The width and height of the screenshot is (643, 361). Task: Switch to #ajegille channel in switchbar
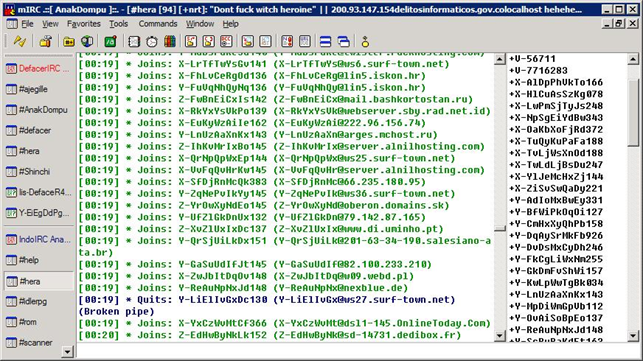click(38, 89)
